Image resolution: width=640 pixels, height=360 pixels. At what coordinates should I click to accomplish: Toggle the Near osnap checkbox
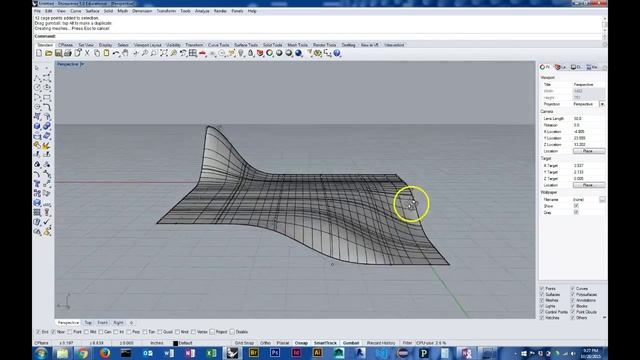(x=53, y=332)
